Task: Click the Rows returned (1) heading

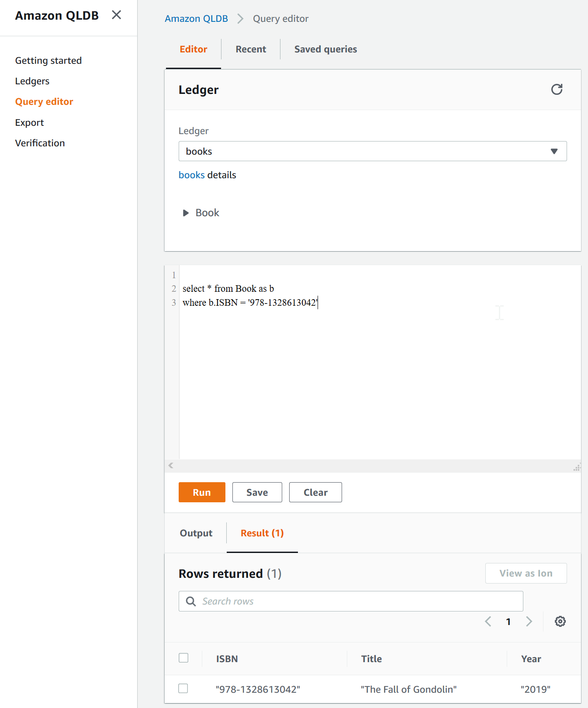Action: click(230, 573)
